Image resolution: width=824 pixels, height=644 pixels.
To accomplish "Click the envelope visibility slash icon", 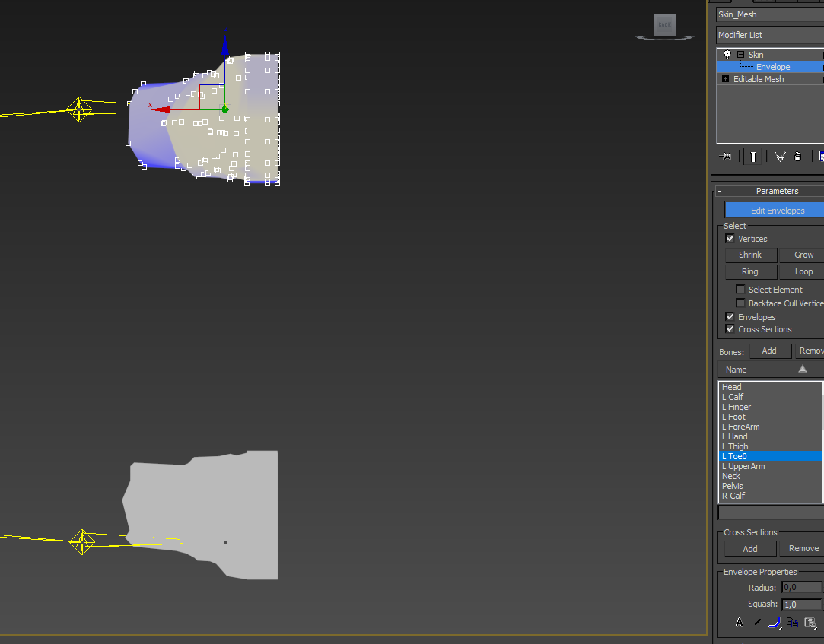I will [x=757, y=622].
